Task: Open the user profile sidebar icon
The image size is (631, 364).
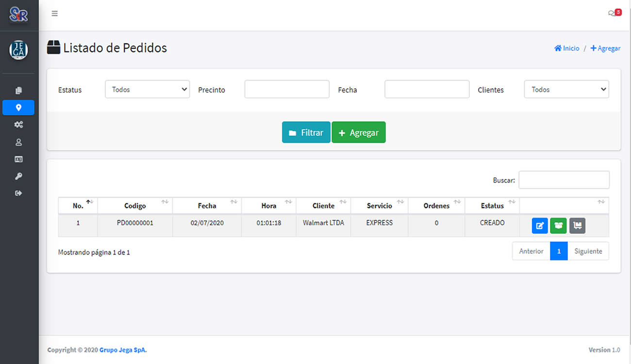Action: [x=18, y=142]
